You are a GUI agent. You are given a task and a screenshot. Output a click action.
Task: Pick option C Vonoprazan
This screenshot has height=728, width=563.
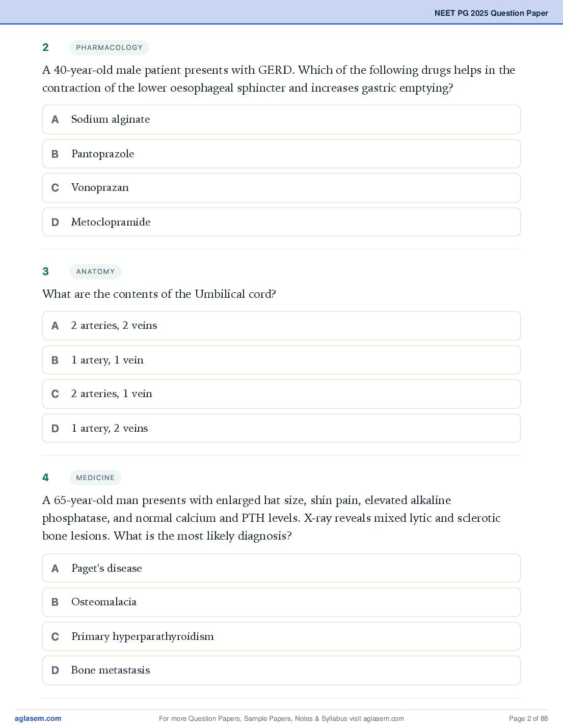281,188
